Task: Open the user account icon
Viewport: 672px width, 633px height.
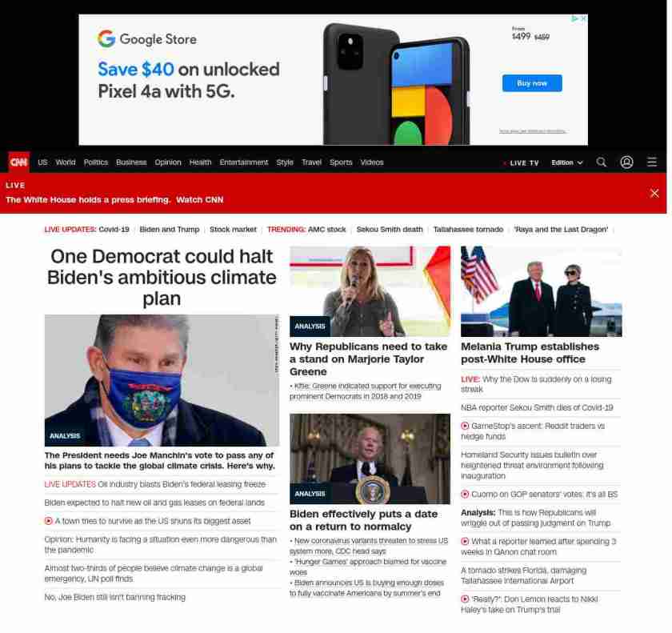Action: (626, 162)
